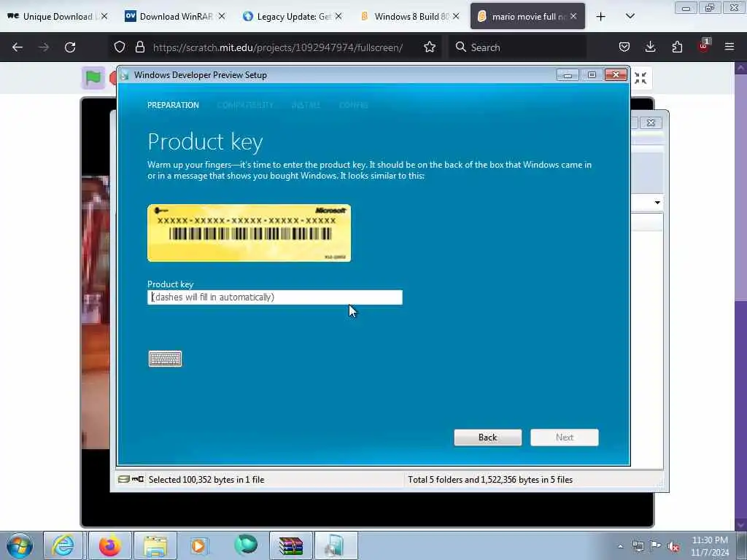The height and width of the screenshot is (560, 747).
Task: Open the network status tray icon
Action: (x=638, y=546)
